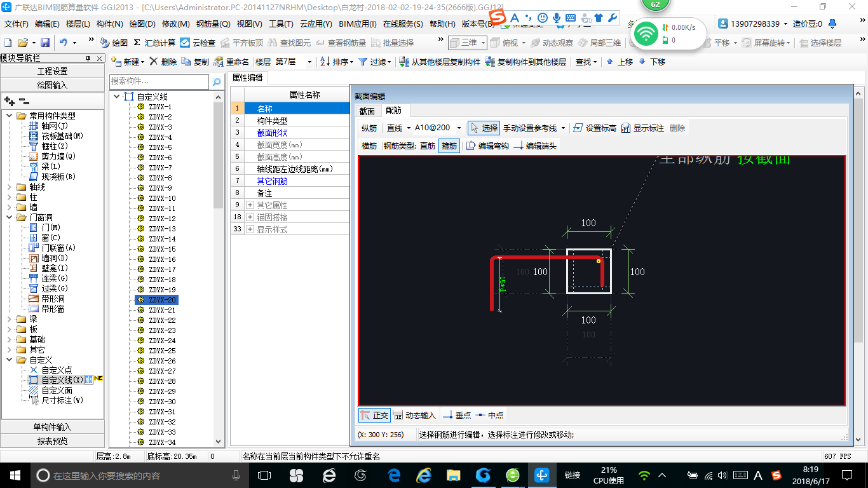Click 从其他楼层复制构件 button

coord(440,62)
